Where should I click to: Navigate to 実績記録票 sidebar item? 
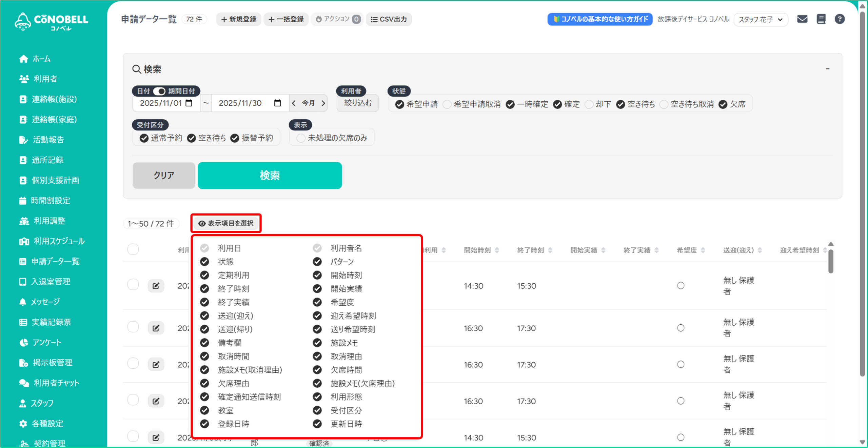point(51,322)
